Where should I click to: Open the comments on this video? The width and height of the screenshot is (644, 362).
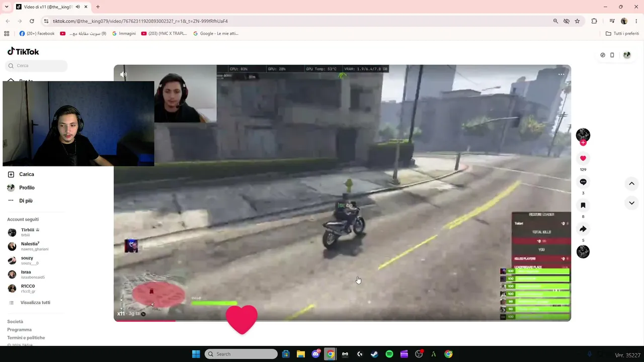pos(583,182)
